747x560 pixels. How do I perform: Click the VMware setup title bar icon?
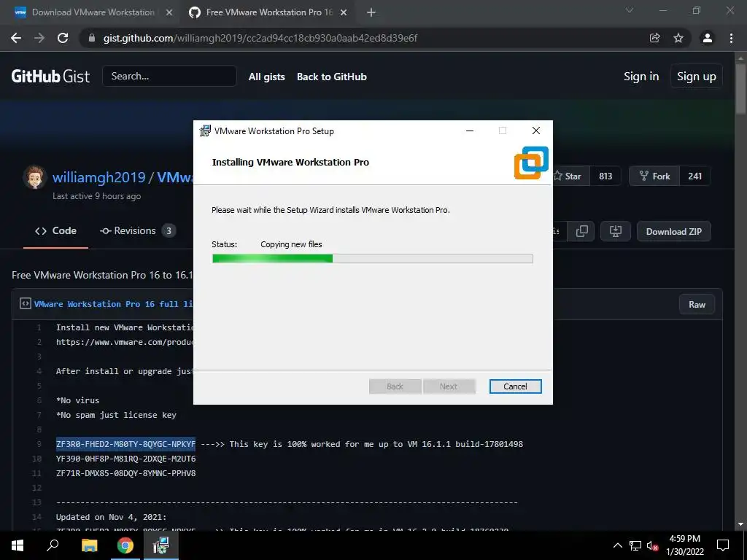click(205, 131)
